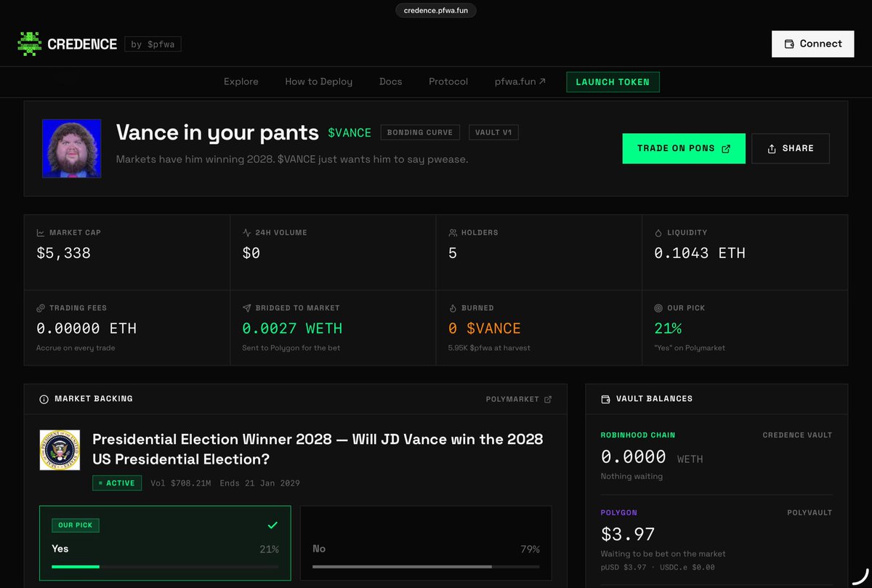
Task: Click the Vault Balances wallet icon
Action: point(605,399)
